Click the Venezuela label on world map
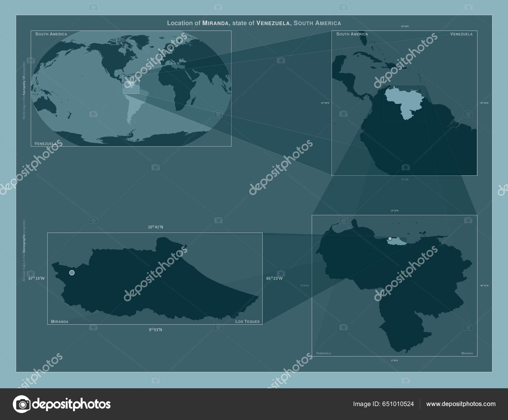Image resolution: width=508 pixels, height=420 pixels. pyautogui.click(x=45, y=143)
